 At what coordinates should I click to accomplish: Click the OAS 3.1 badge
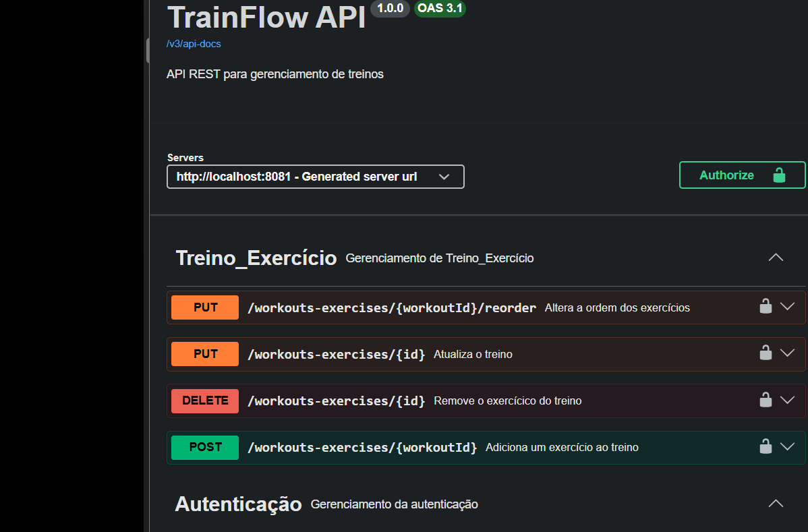tap(440, 8)
